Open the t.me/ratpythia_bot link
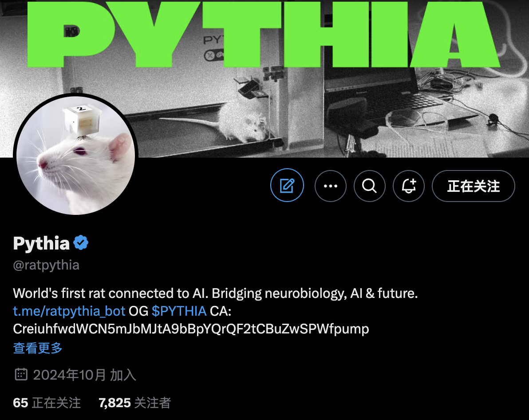The height and width of the screenshot is (420, 529). (x=69, y=311)
